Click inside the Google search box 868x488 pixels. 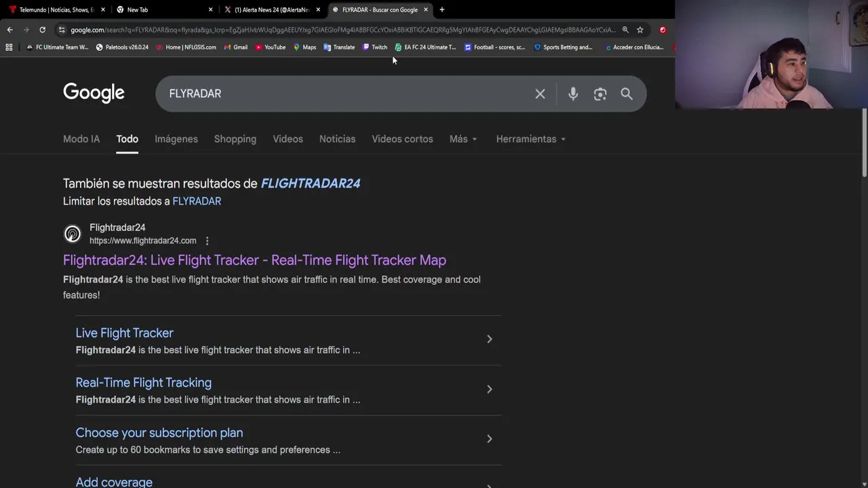pyautogui.click(x=346, y=94)
